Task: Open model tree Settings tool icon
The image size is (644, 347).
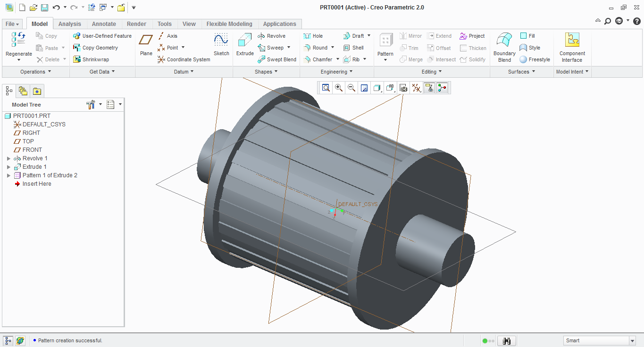Action: pyautogui.click(x=92, y=105)
